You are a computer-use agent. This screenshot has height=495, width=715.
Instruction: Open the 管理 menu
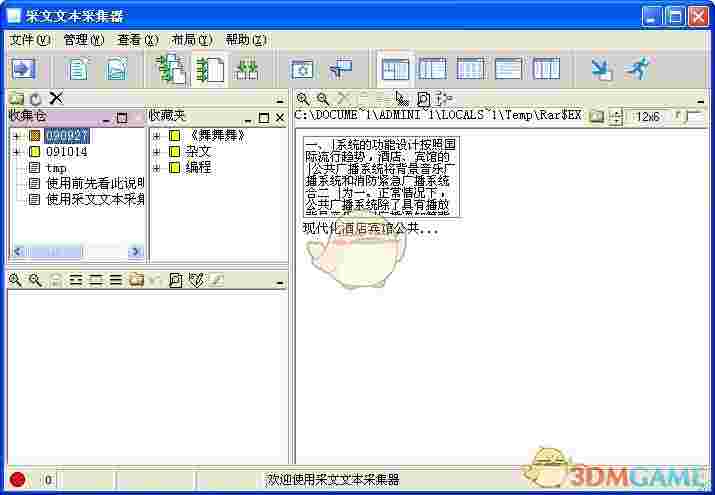point(83,40)
